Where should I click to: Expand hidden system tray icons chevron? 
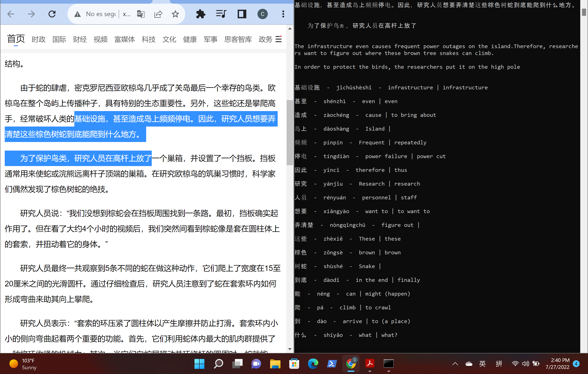point(455,364)
